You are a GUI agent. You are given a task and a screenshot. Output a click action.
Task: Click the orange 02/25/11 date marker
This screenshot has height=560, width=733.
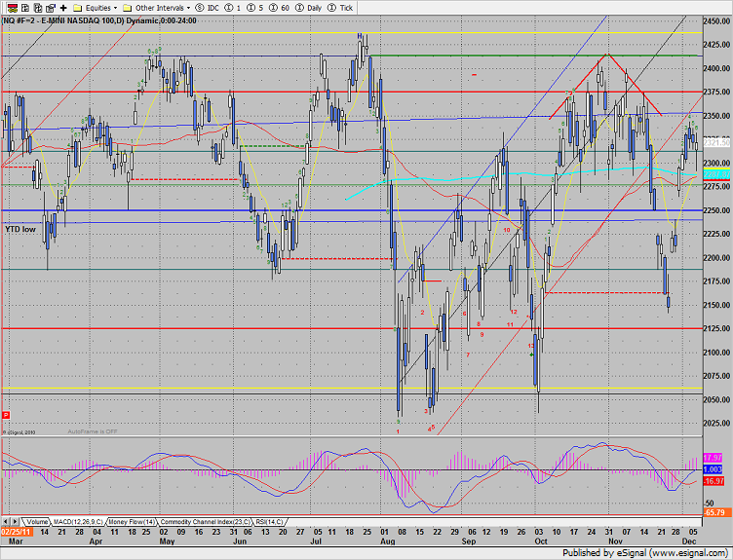pyautogui.click(x=16, y=532)
